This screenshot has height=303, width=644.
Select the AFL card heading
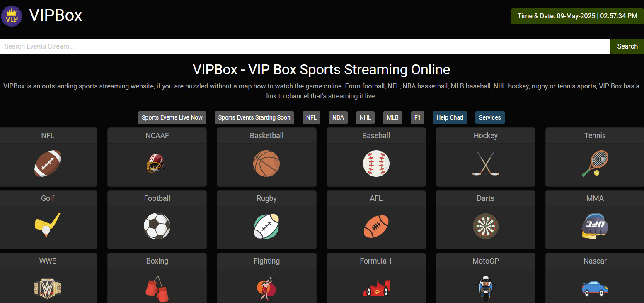(376, 198)
